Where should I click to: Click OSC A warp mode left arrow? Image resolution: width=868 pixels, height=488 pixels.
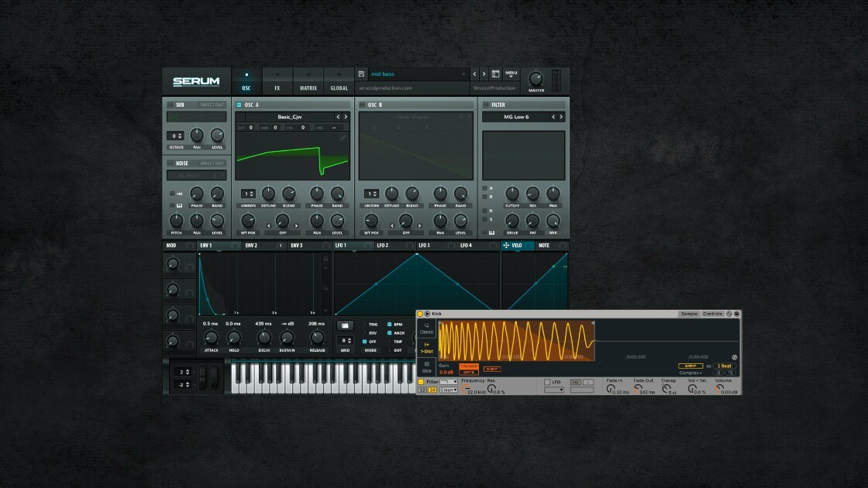(x=270, y=225)
